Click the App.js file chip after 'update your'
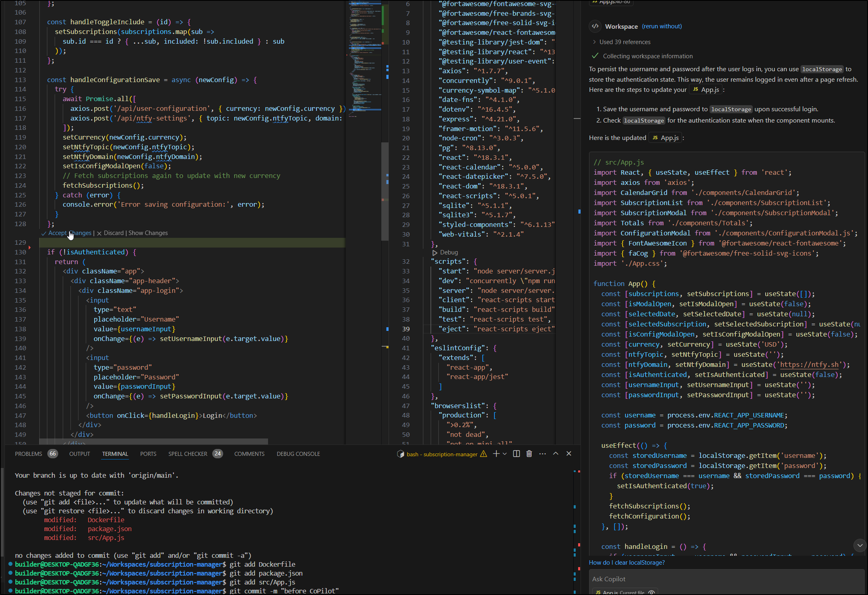Image resolution: width=868 pixels, height=595 pixels. 705,90
